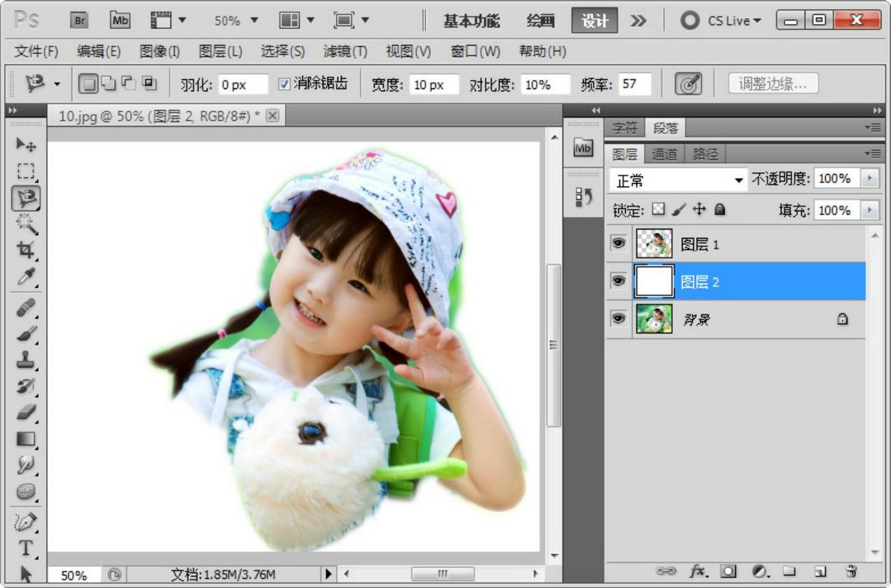The image size is (891, 588).
Task: Open the blend mode dropdown showing 正常
Action: (x=678, y=180)
